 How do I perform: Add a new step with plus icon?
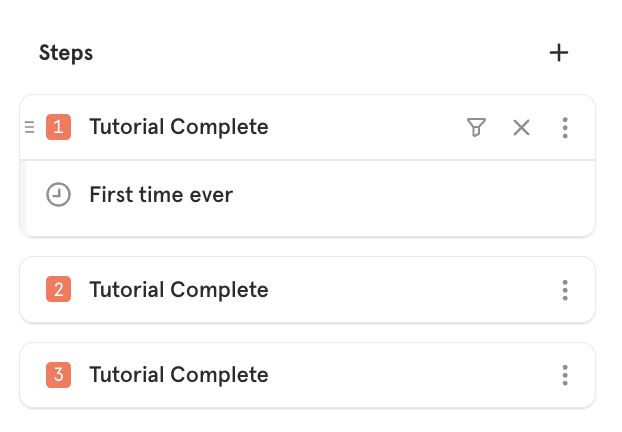click(559, 53)
